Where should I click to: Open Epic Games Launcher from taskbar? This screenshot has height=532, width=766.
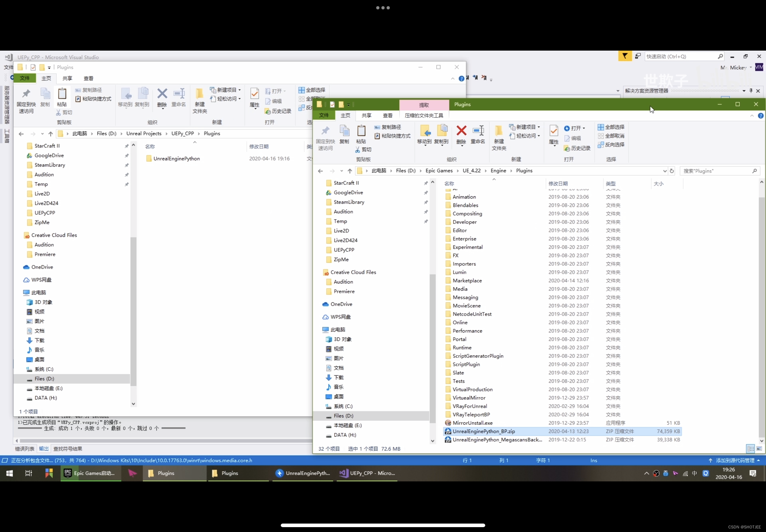[90, 473]
